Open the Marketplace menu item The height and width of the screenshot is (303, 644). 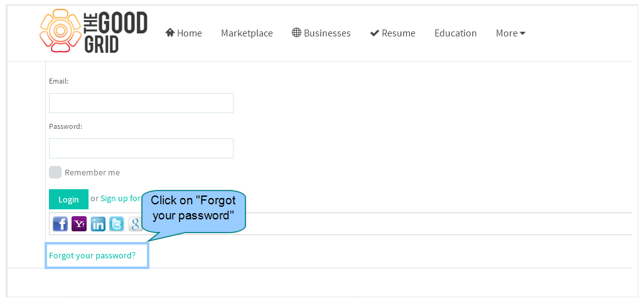point(247,33)
